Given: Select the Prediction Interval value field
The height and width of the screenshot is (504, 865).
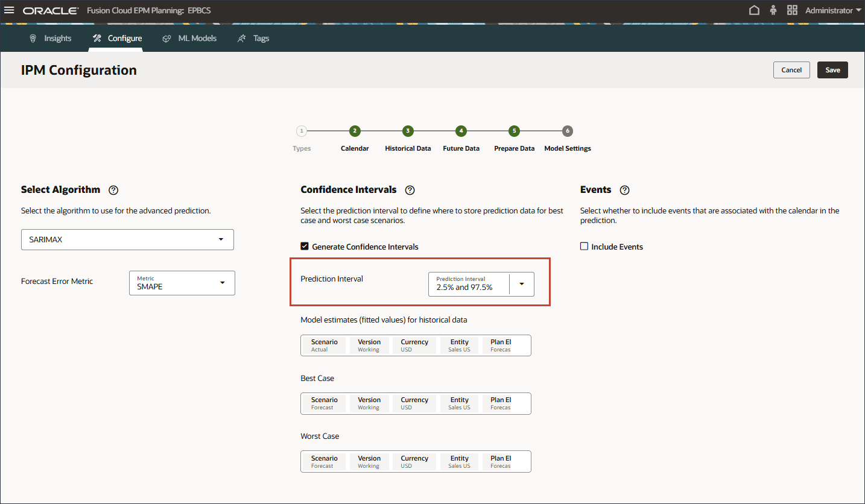Looking at the screenshot, I should coord(469,284).
